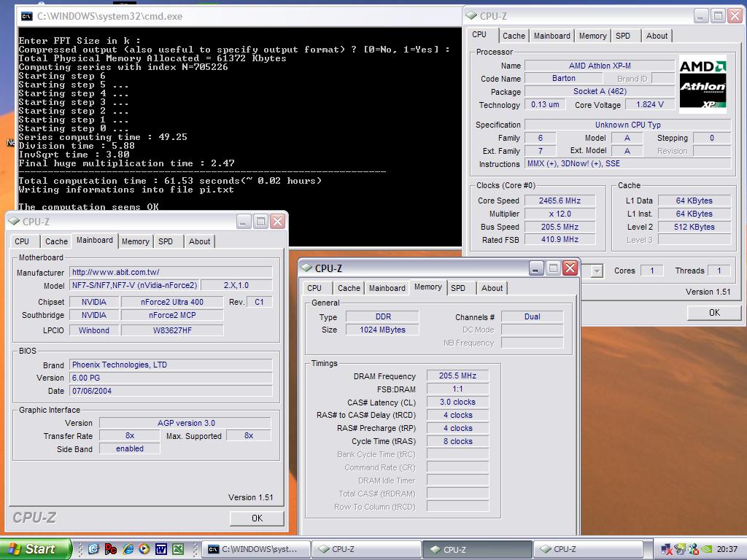Open the red DPC icon in Quick Launch
The image size is (747, 560).
(111, 549)
